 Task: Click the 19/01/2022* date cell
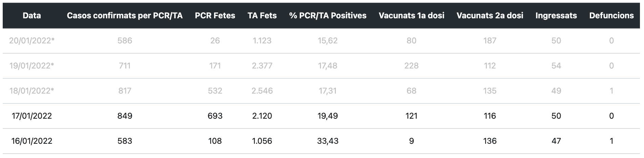point(32,66)
